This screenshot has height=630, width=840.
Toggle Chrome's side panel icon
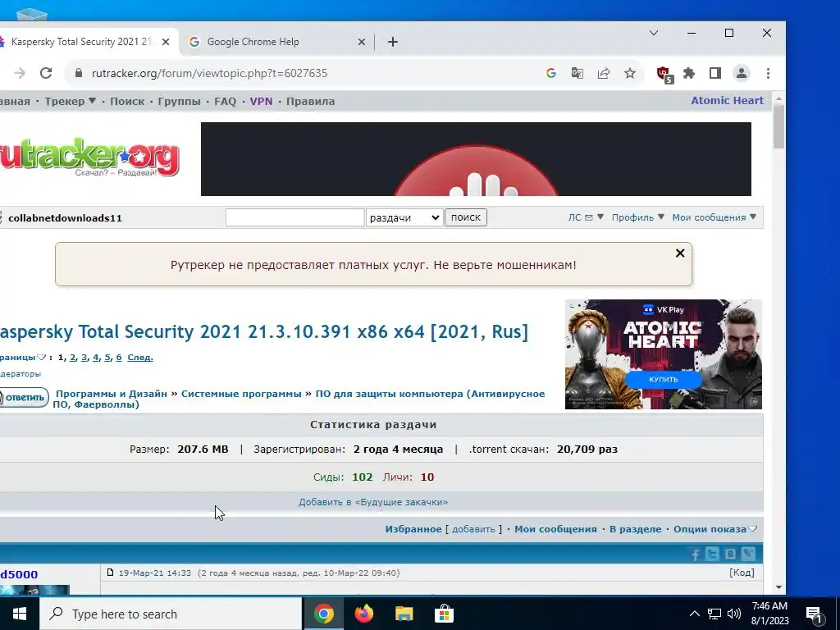(x=715, y=73)
